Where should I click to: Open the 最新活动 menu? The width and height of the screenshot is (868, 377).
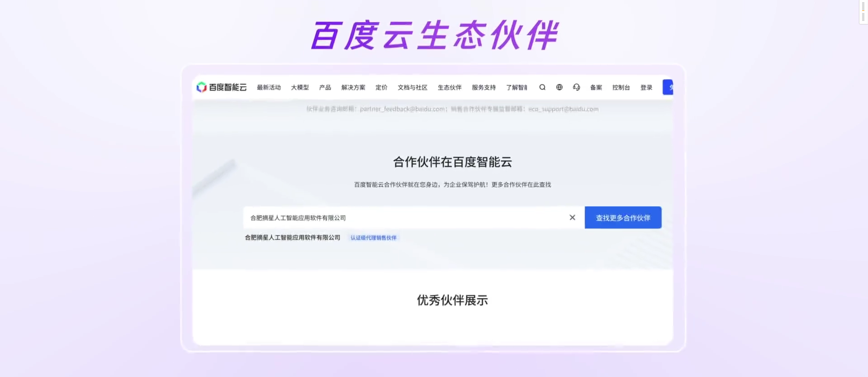point(269,87)
